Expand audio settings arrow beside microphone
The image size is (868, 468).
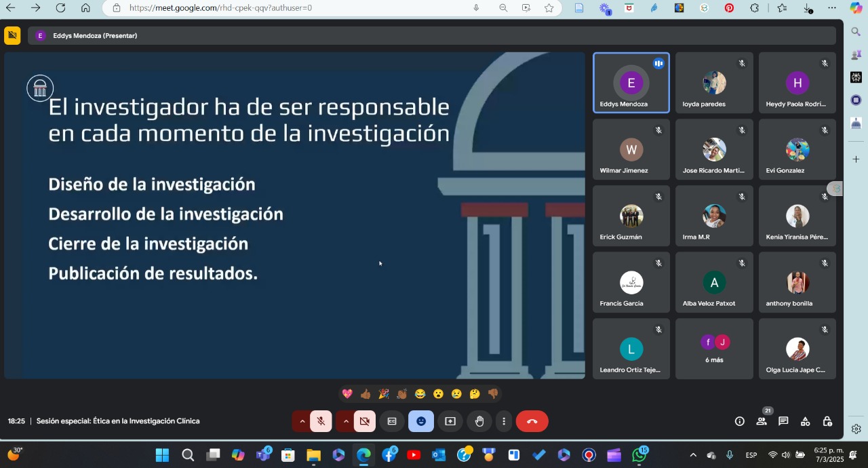pyautogui.click(x=302, y=421)
